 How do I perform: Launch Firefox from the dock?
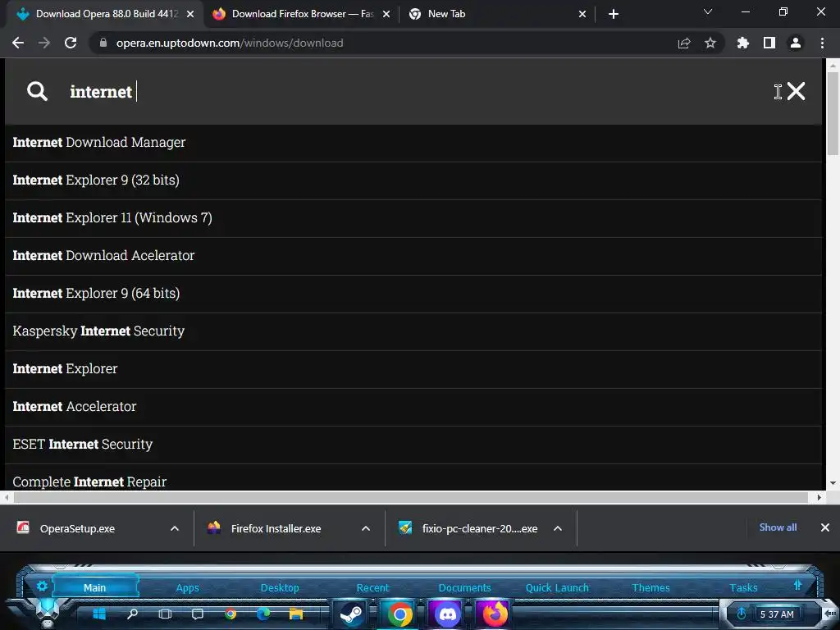[x=494, y=614]
